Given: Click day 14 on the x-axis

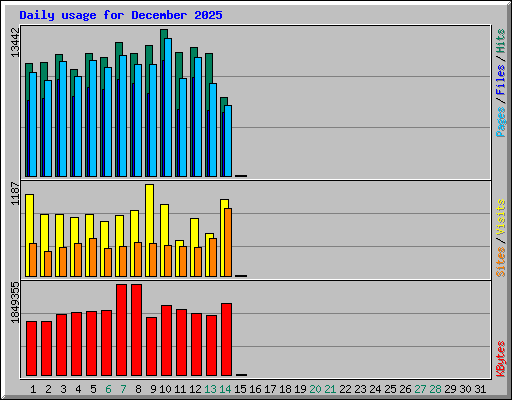Looking at the screenshot, I should click(x=225, y=389).
